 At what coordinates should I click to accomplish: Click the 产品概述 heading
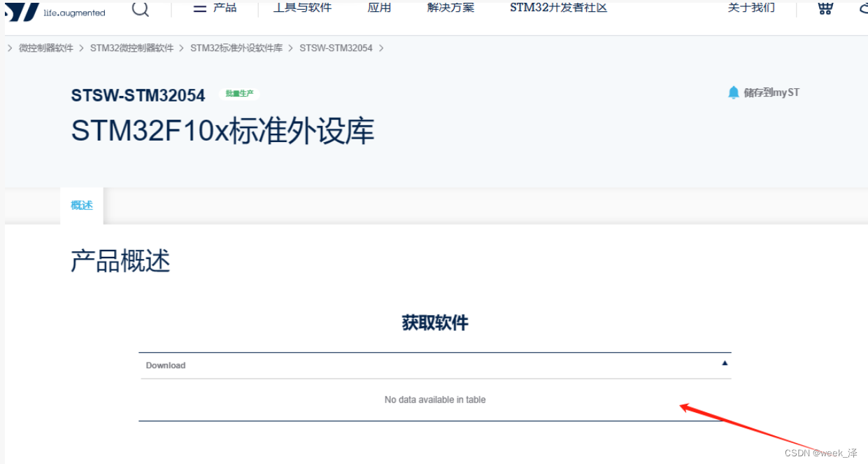pos(120,261)
